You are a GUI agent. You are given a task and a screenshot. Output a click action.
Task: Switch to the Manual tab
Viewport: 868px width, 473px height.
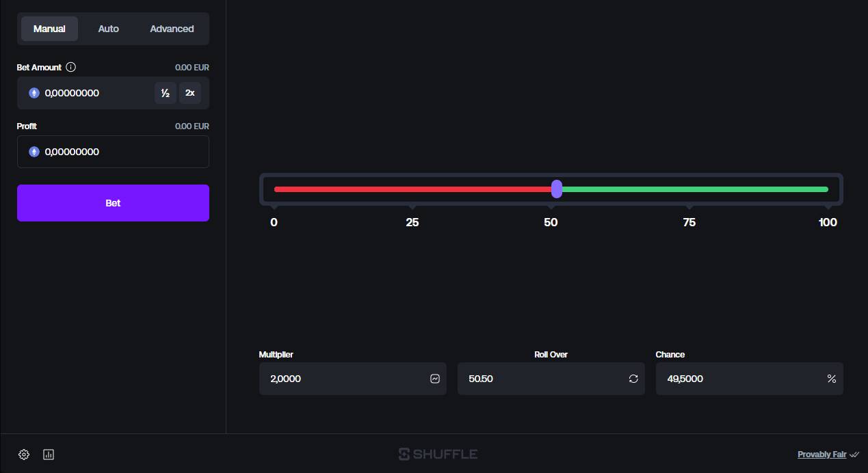[49, 29]
